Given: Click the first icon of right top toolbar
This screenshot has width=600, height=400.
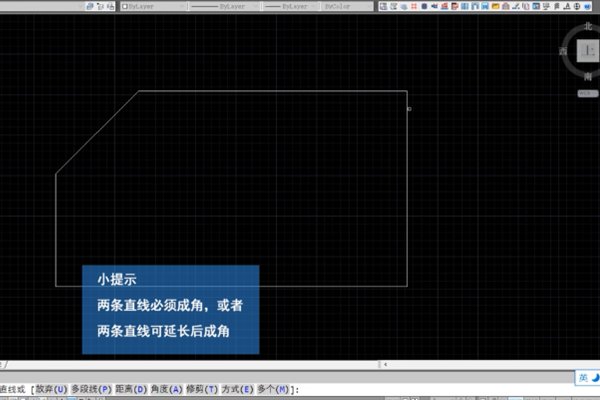Looking at the screenshot, I should pos(383,6).
